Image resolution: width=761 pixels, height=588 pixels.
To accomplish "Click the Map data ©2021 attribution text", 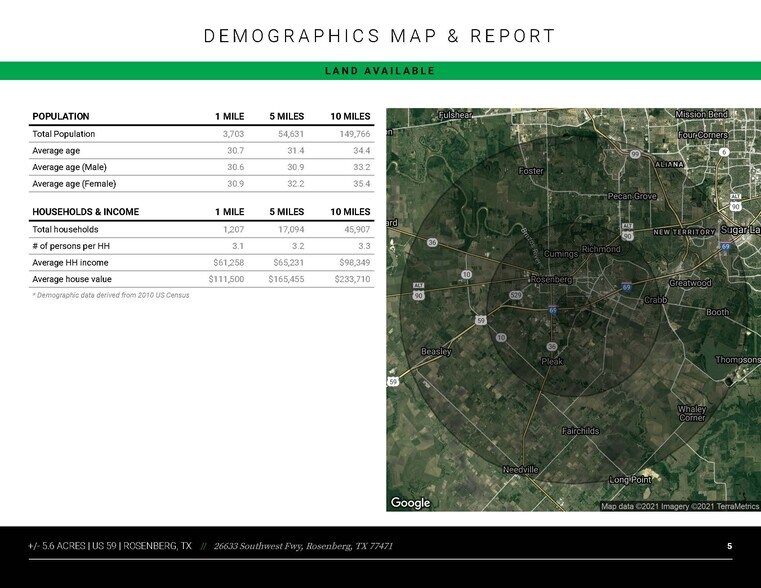I will click(x=680, y=506).
